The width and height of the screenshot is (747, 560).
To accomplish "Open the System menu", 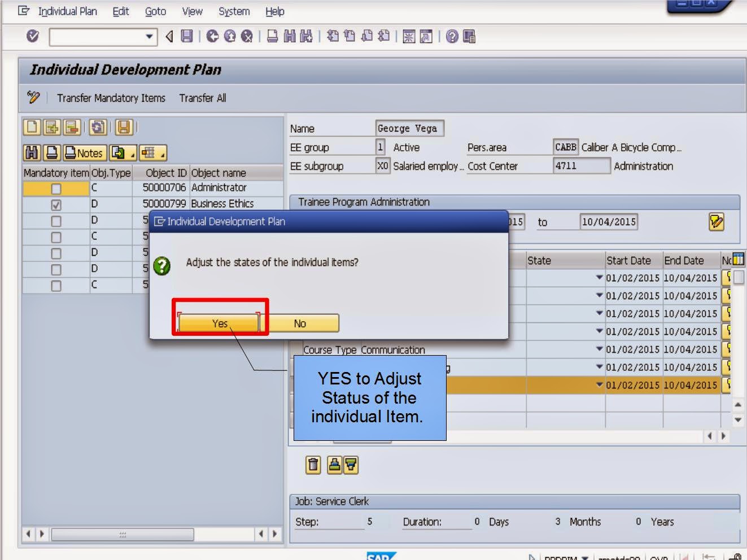I will [234, 11].
